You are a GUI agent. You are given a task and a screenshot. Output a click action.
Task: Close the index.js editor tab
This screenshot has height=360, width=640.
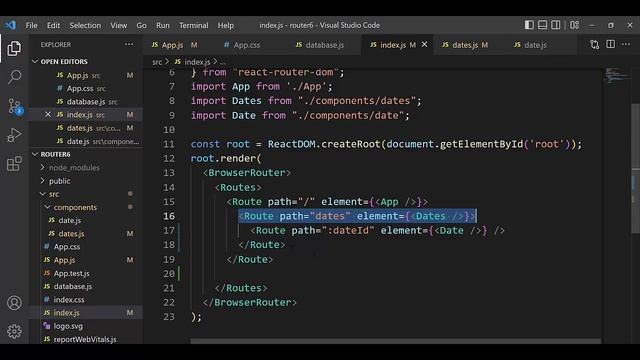(x=424, y=44)
